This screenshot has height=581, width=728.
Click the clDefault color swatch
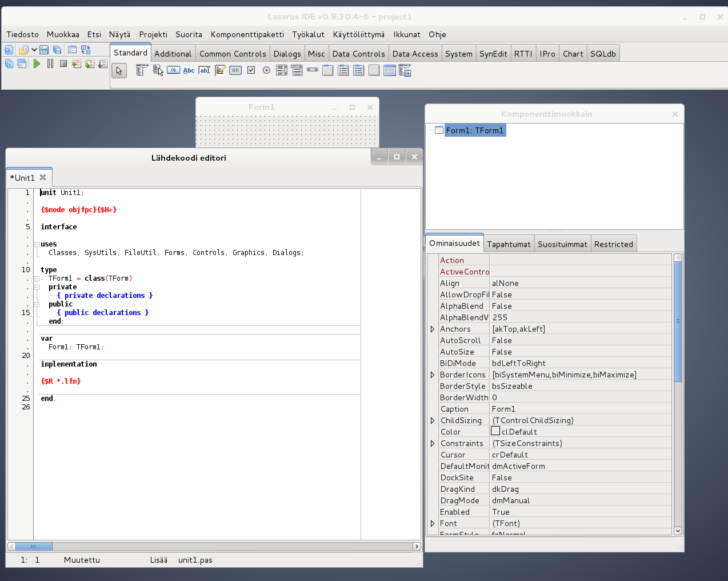[495, 431]
